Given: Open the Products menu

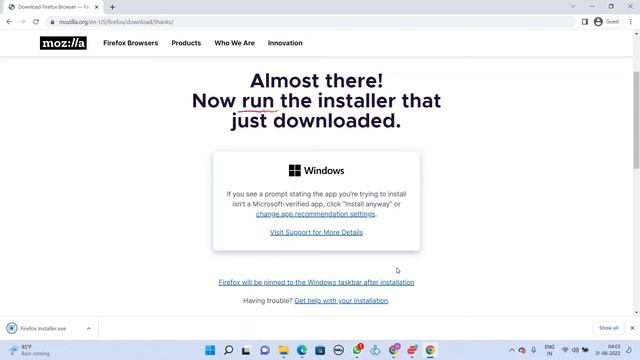Looking at the screenshot, I should click(x=186, y=43).
